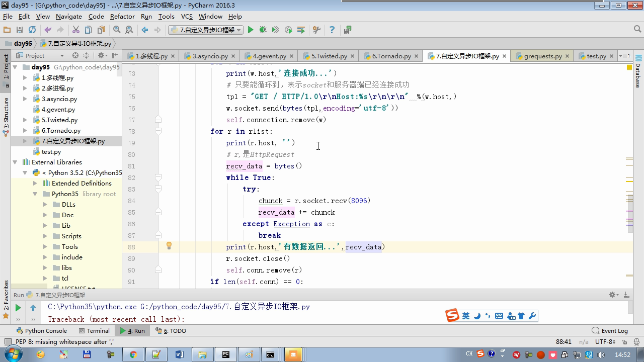Switch to the 6.Tornado.py tab
Image resolution: width=644 pixels, height=362 pixels.
391,56
